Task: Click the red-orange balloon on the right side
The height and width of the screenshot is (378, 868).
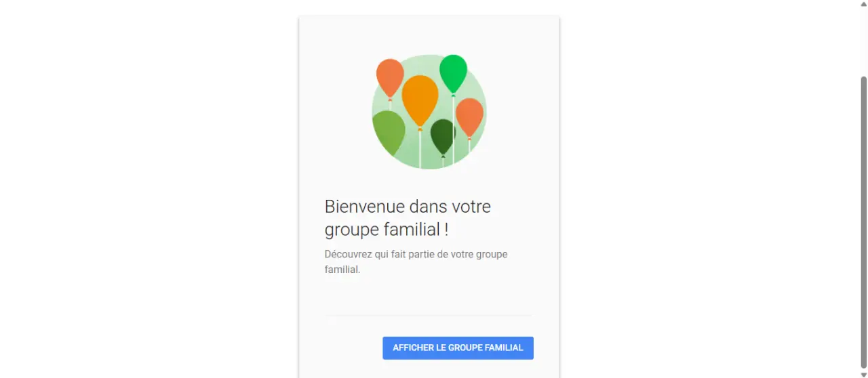Action: (x=469, y=117)
